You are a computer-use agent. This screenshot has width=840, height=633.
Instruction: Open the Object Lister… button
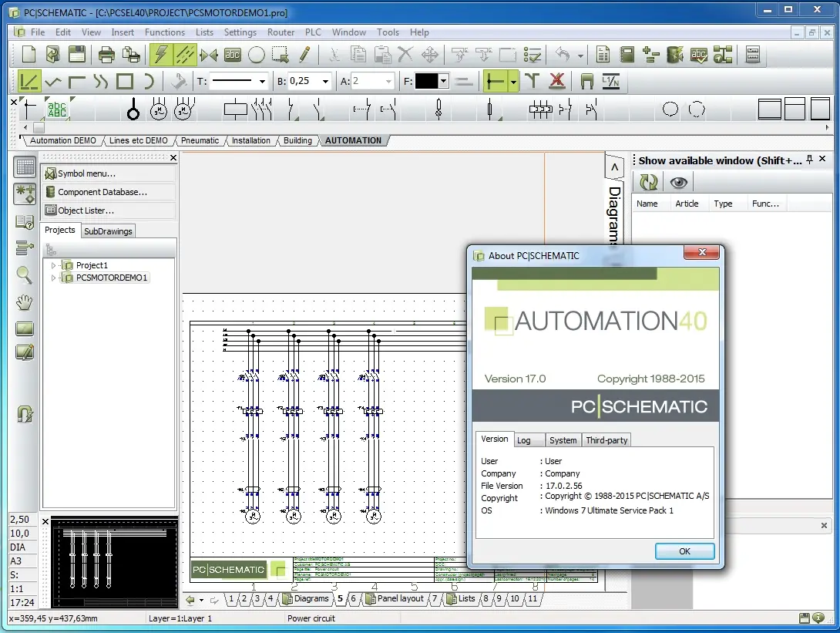(109, 210)
